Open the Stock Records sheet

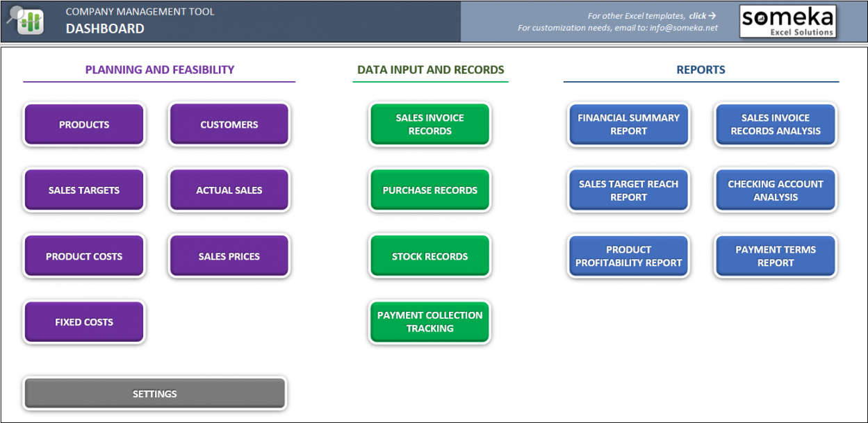pos(429,256)
